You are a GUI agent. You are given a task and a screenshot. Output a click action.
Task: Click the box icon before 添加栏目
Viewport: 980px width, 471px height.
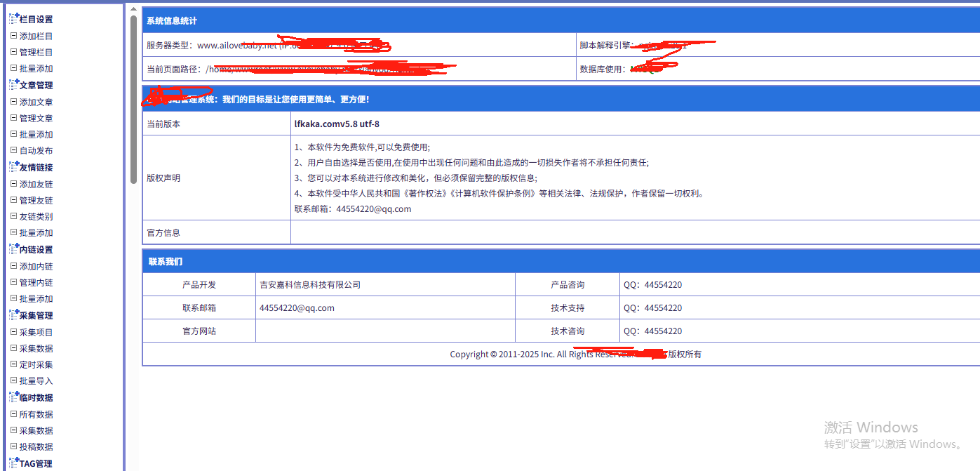[13, 36]
